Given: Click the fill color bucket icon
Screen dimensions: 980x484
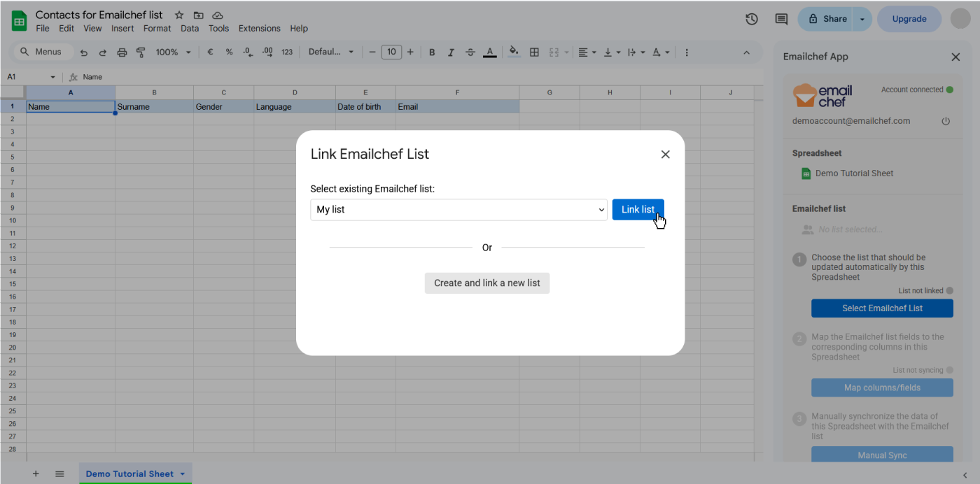Looking at the screenshot, I should 514,52.
